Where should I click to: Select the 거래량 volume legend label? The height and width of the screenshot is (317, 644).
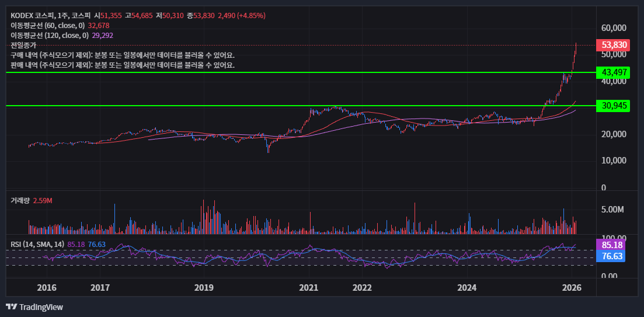point(20,201)
